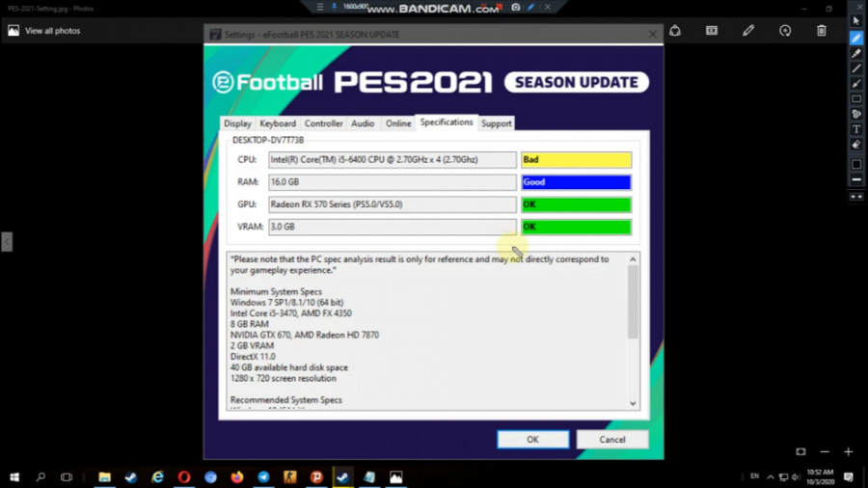The height and width of the screenshot is (488, 868).
Task: Switch to the Keyboard tab
Action: (x=278, y=123)
